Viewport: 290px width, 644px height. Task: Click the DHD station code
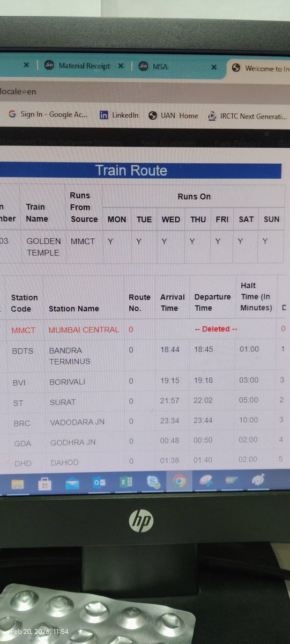click(24, 463)
